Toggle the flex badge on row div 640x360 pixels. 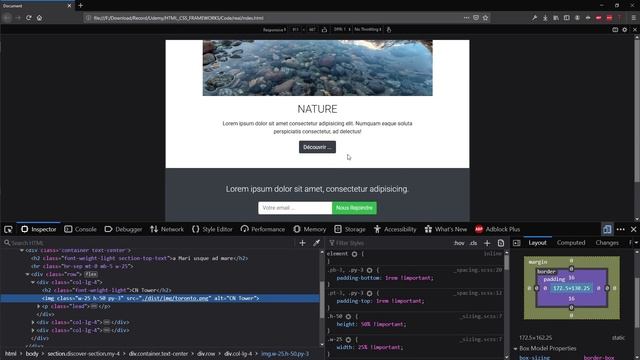click(x=91, y=274)
